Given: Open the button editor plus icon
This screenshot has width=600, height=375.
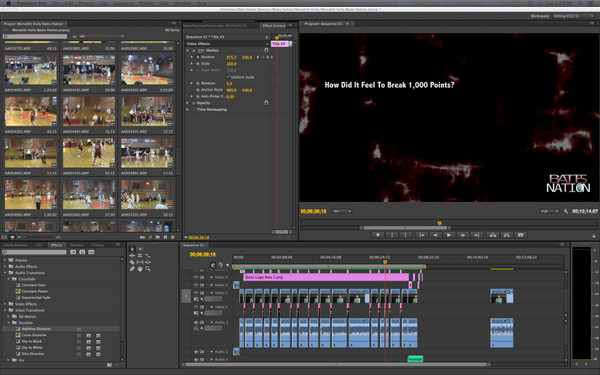Looking at the screenshot, I should [594, 236].
